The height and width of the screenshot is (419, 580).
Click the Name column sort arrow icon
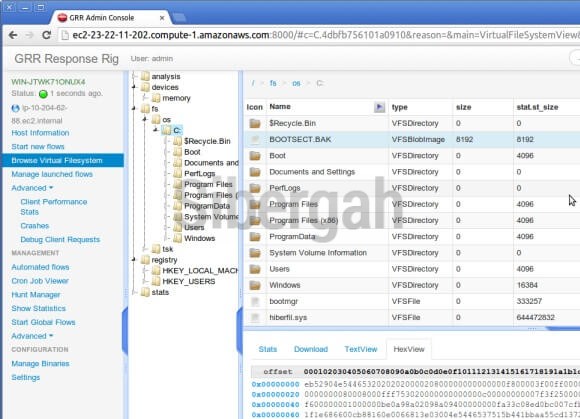[379, 107]
